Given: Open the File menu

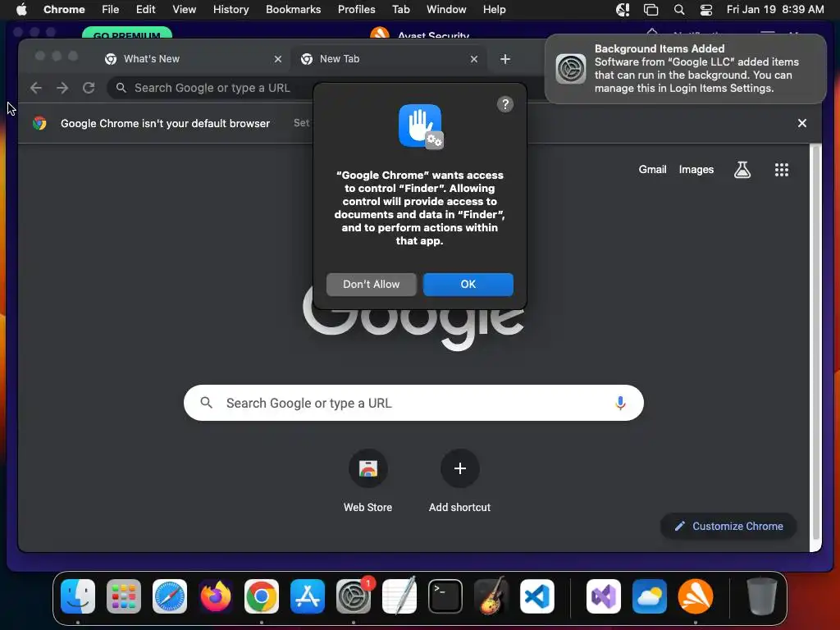Looking at the screenshot, I should 111,9.
